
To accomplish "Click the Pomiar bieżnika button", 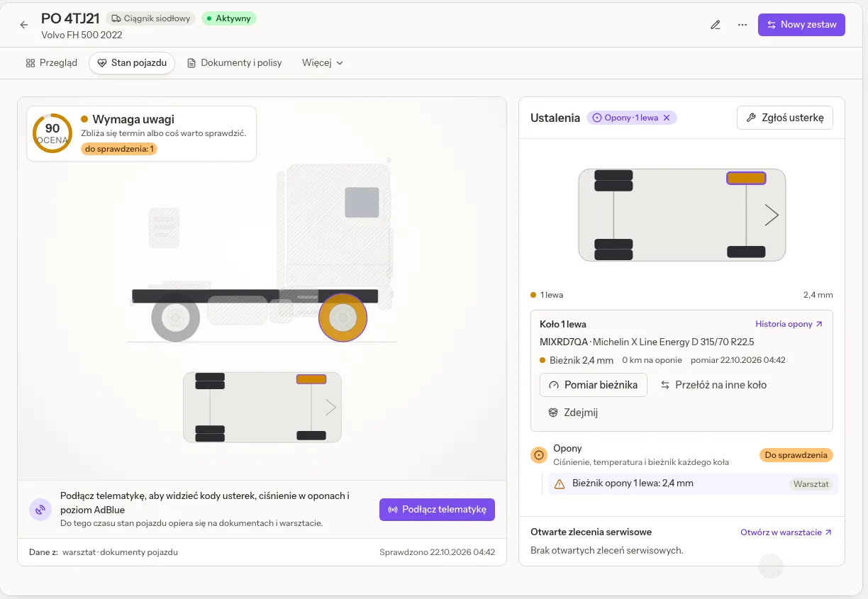I will [x=594, y=385].
